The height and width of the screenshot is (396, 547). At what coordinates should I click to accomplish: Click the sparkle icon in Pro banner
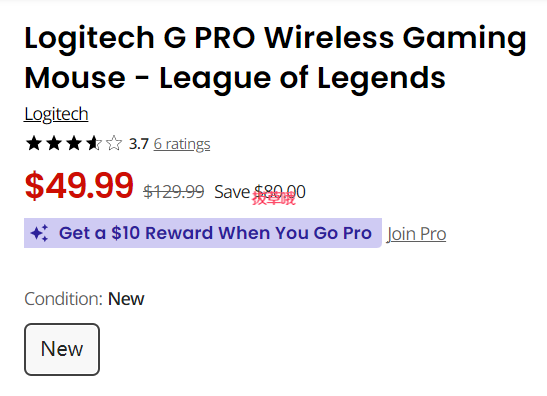(39, 233)
